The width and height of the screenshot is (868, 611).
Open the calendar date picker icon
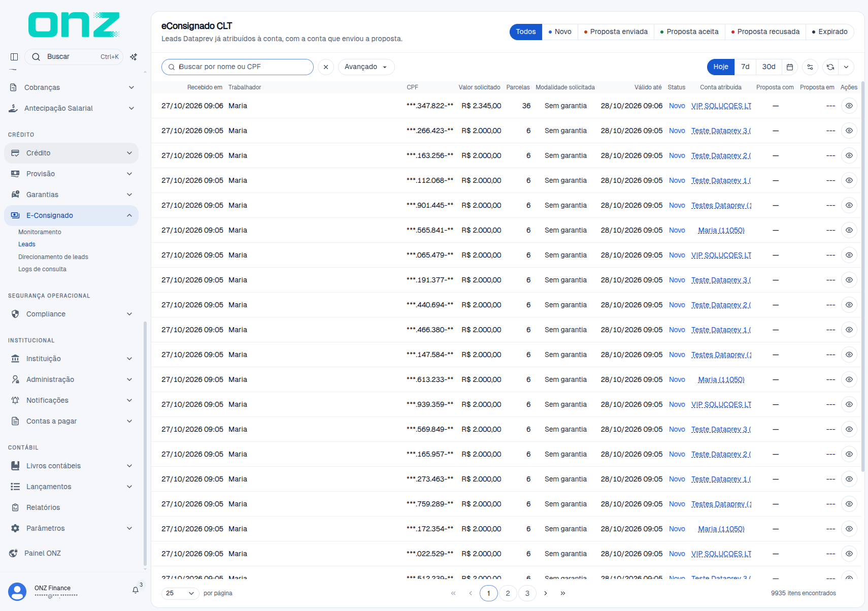tap(790, 67)
